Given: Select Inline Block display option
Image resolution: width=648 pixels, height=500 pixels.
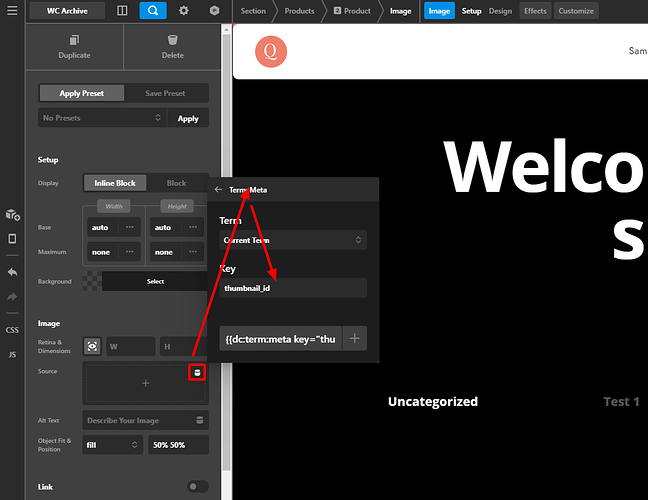Looking at the screenshot, I should (115, 183).
